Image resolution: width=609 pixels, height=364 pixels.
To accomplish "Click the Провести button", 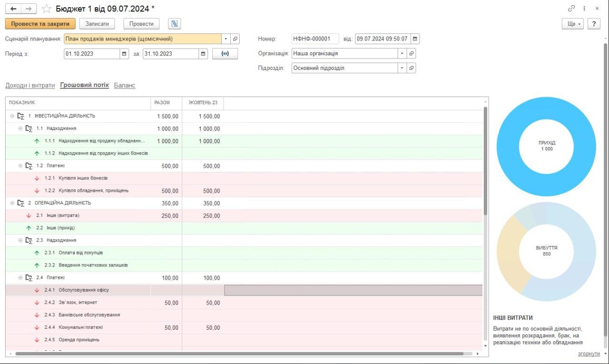I will click(141, 24).
